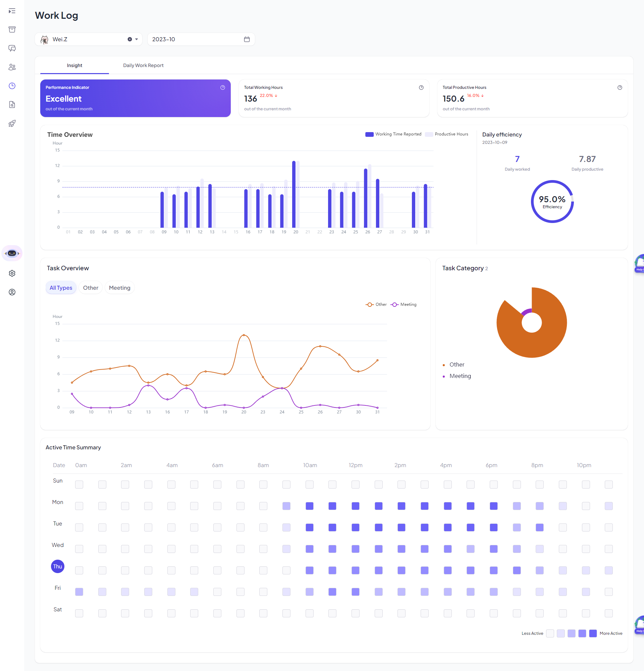Toggle the Other line chart legend
Viewport: 644px width, 671px height.
376,305
